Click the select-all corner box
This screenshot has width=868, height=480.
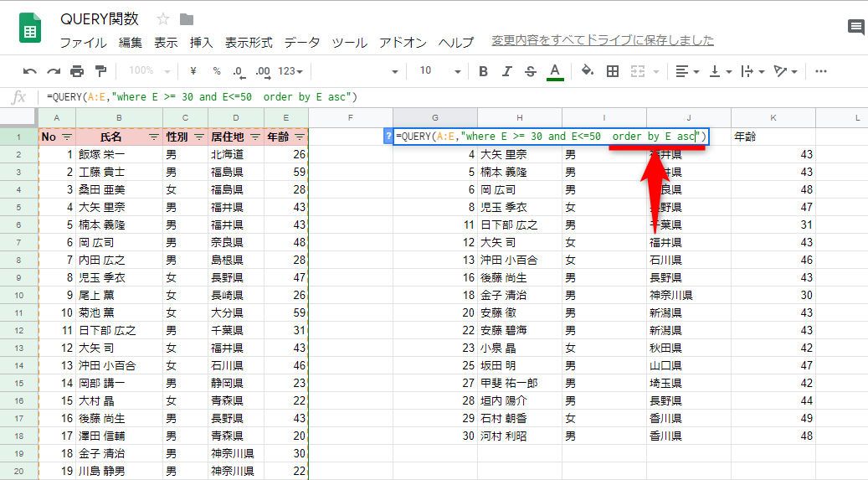pyautogui.click(x=18, y=117)
